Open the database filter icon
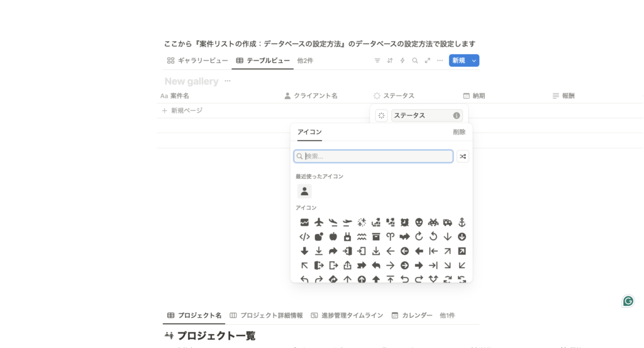The width and height of the screenshot is (644, 348). pyautogui.click(x=377, y=60)
